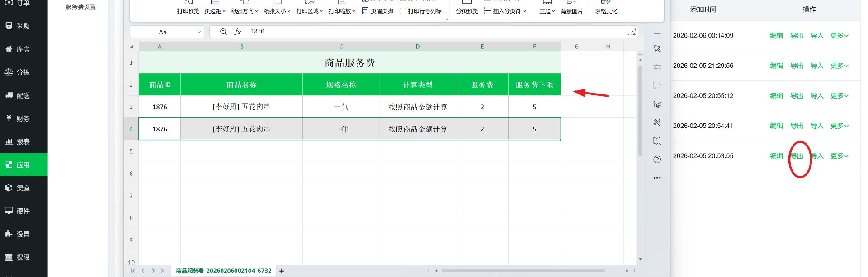The height and width of the screenshot is (277, 868).
Task: Click 导入 for the 2026-02-06 00:14:09 row
Action: 817,36
